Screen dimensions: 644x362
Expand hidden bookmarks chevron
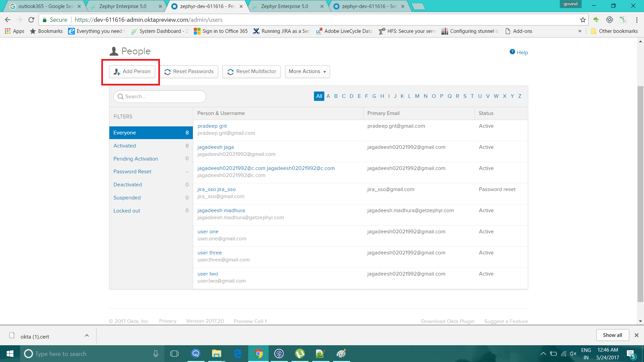(580, 31)
